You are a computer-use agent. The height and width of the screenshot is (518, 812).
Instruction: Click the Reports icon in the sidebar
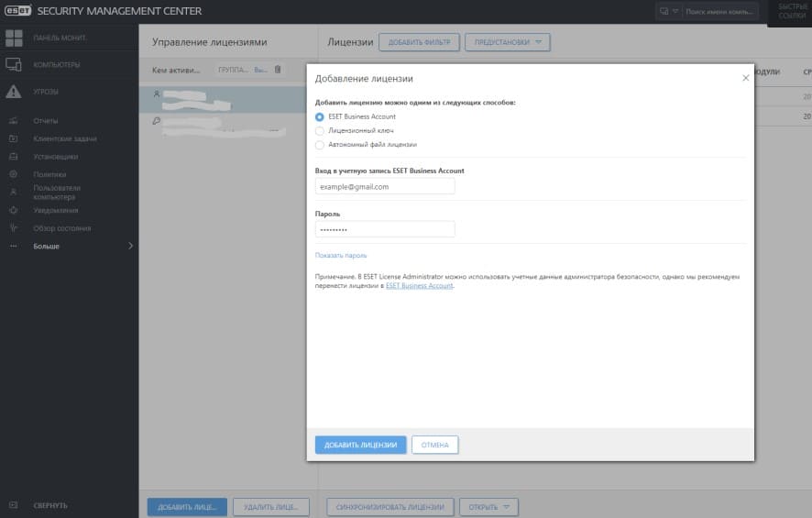14,121
